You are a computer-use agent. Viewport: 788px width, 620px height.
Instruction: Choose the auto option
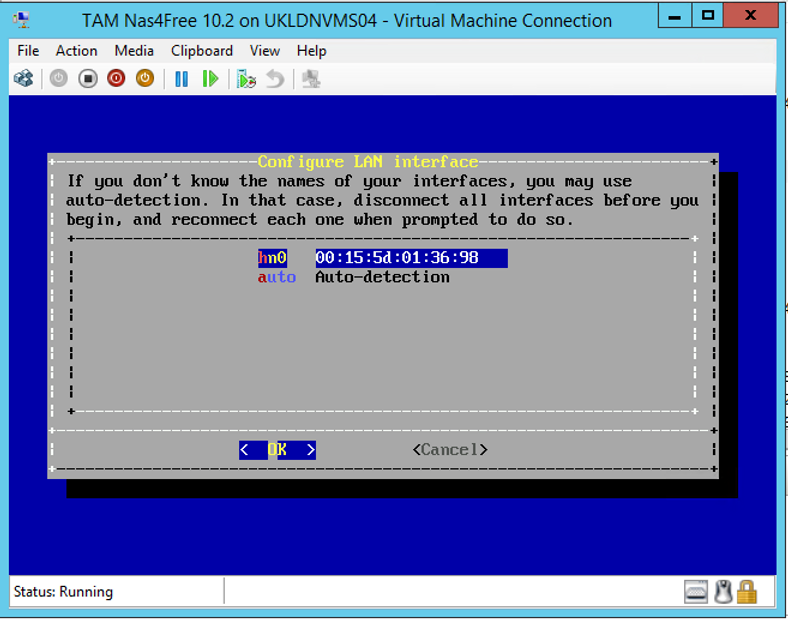pyautogui.click(x=276, y=277)
